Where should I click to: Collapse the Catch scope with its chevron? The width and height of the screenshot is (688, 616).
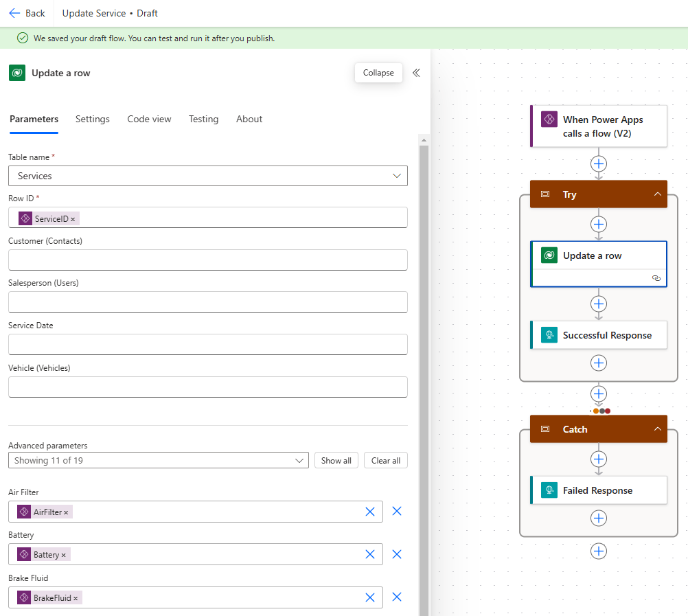pyautogui.click(x=657, y=429)
